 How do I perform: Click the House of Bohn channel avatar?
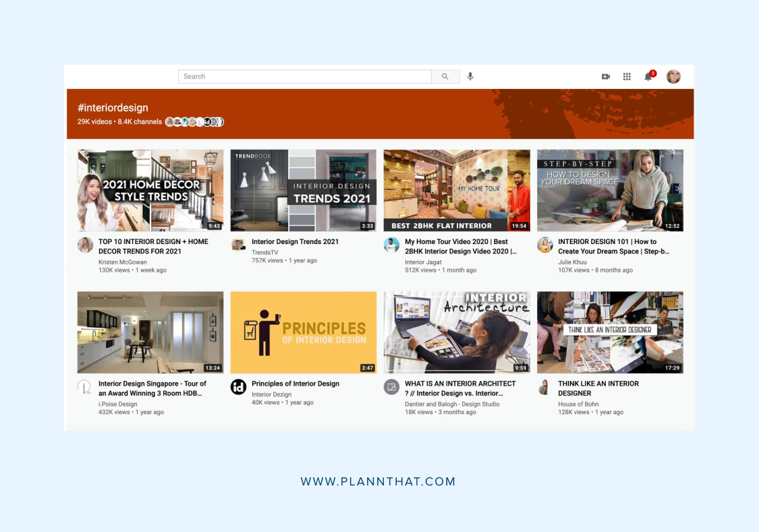(545, 387)
